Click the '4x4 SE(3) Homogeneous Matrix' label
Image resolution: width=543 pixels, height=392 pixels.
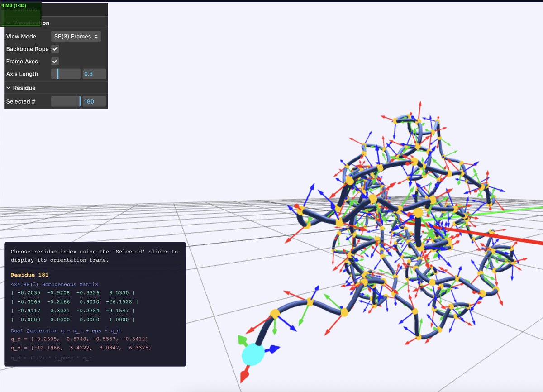55,284
